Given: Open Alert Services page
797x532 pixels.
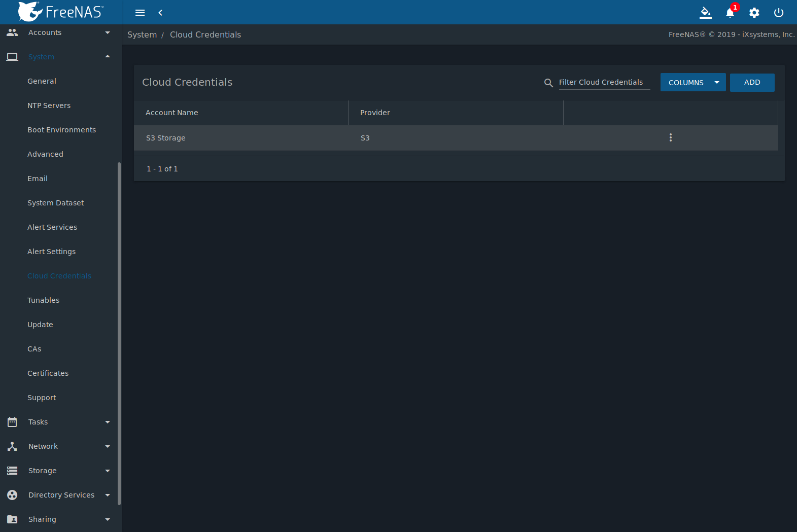Looking at the screenshot, I should (52, 227).
